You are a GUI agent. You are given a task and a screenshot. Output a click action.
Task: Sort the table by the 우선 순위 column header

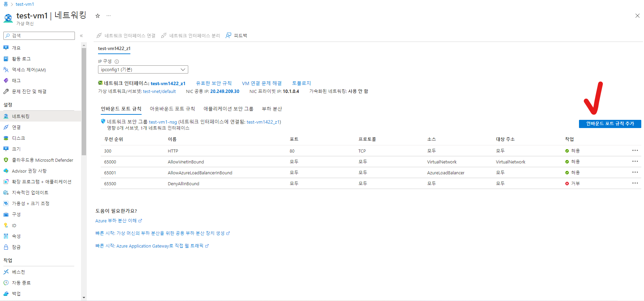[114, 139]
